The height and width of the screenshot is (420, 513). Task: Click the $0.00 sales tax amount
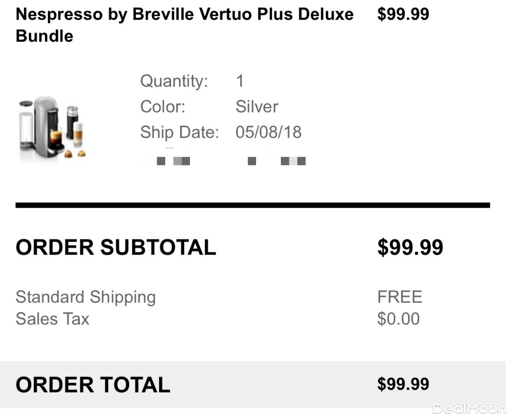click(398, 319)
